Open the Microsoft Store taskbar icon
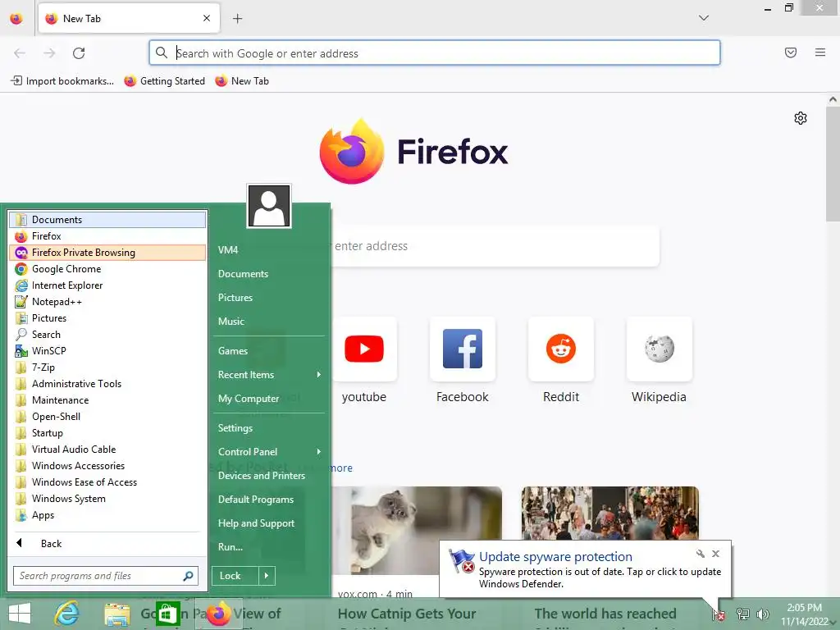 coord(167,614)
